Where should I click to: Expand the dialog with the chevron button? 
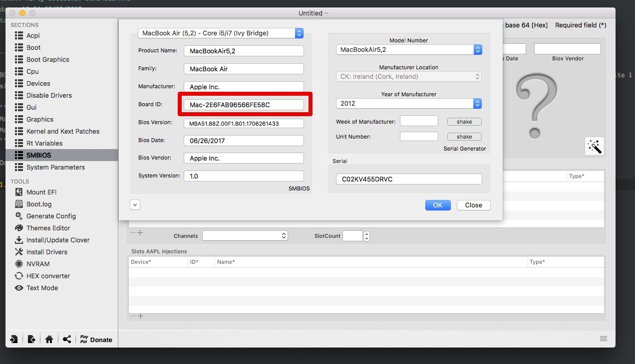(x=135, y=204)
